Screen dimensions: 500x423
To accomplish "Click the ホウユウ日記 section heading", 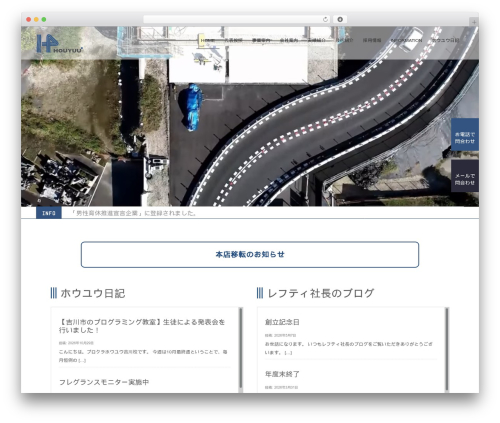I will pyautogui.click(x=93, y=293).
